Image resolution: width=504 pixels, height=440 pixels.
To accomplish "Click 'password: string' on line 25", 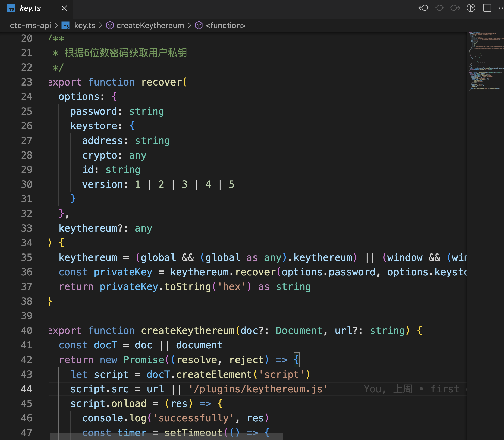I will pos(117,111).
